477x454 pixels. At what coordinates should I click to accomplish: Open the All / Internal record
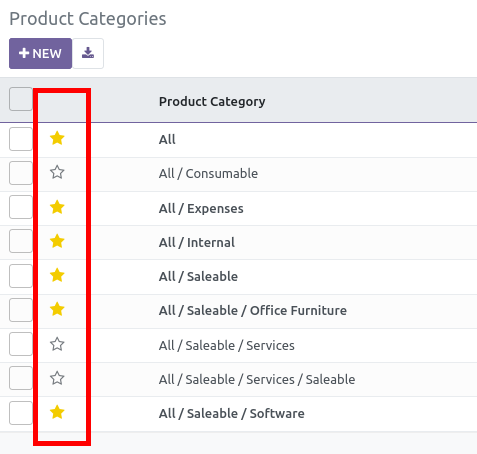coord(197,243)
